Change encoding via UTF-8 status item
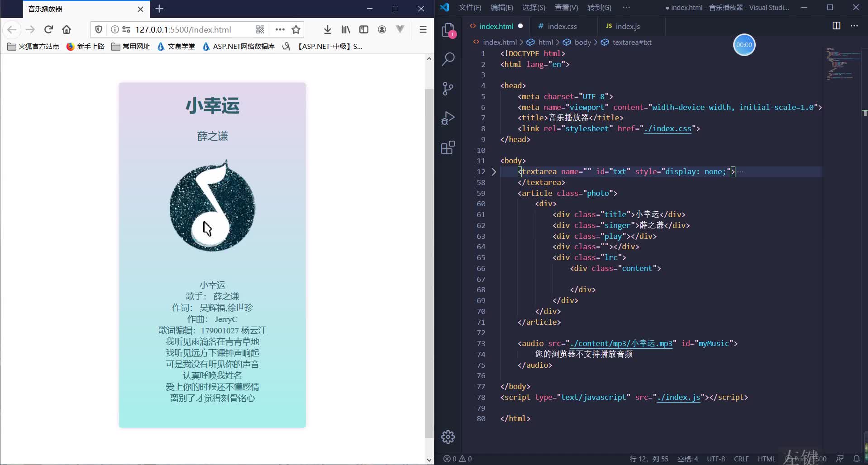Screen dimensions: 868x465 [x=716, y=459]
